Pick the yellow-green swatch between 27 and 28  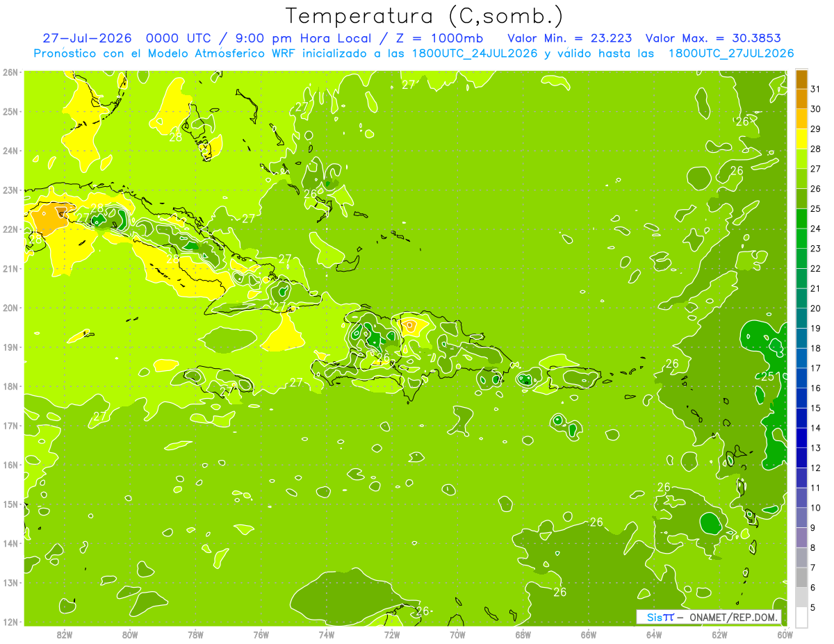tap(801, 159)
